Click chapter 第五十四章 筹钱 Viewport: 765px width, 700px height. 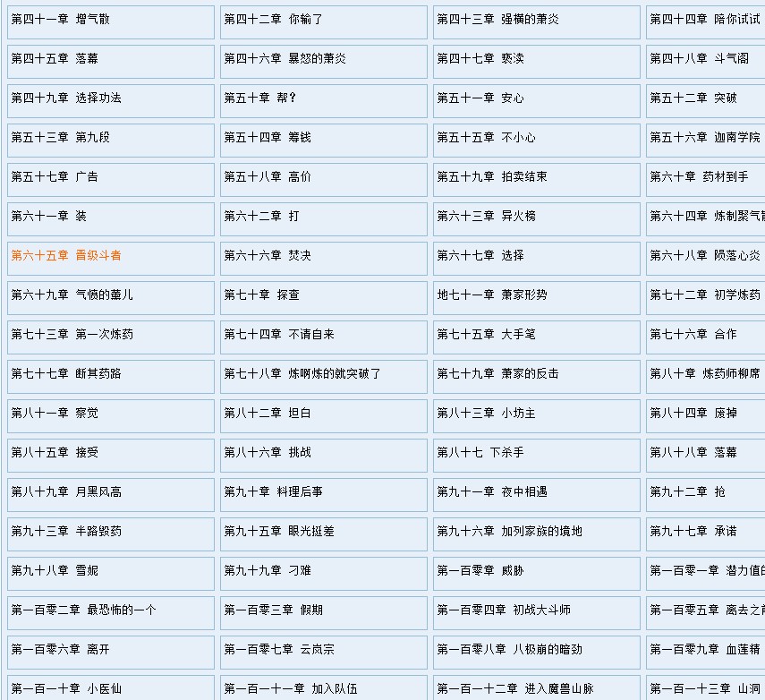[268, 138]
